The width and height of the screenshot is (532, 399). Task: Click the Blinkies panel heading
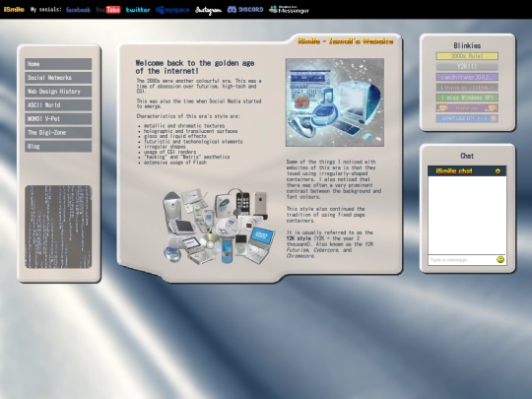point(467,45)
